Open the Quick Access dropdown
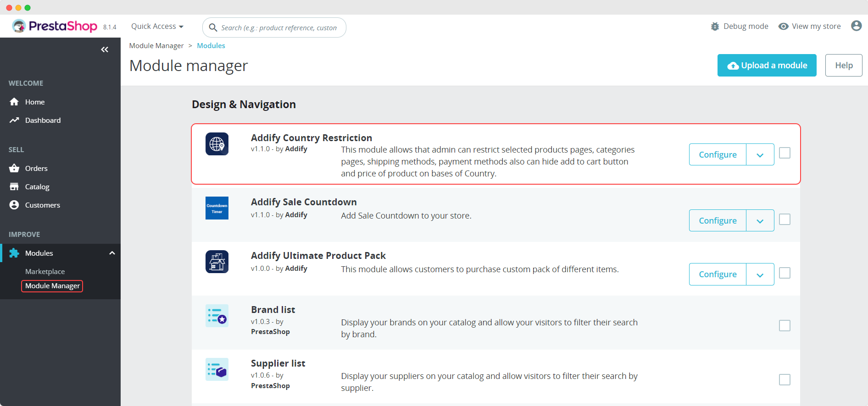 157,27
